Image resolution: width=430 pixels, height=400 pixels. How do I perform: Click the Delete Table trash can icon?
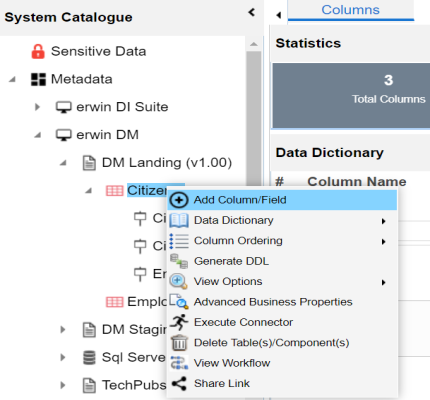pyautogui.click(x=179, y=343)
